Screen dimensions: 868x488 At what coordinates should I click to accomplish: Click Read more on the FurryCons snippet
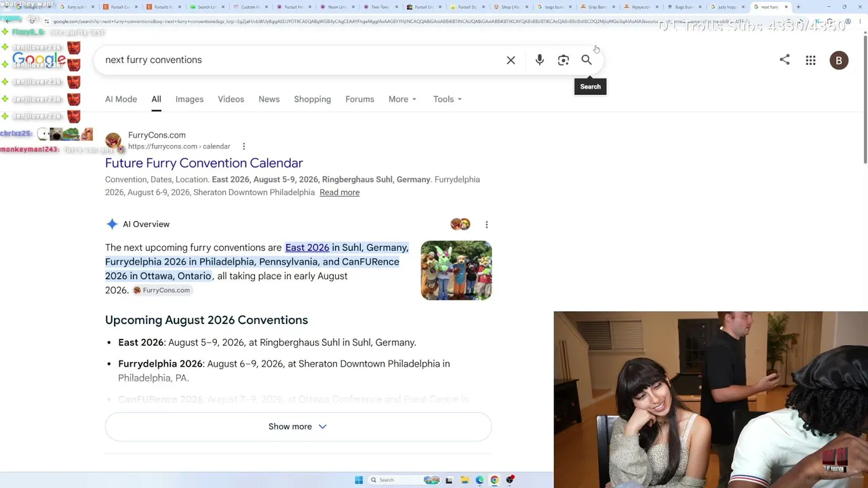click(x=340, y=192)
